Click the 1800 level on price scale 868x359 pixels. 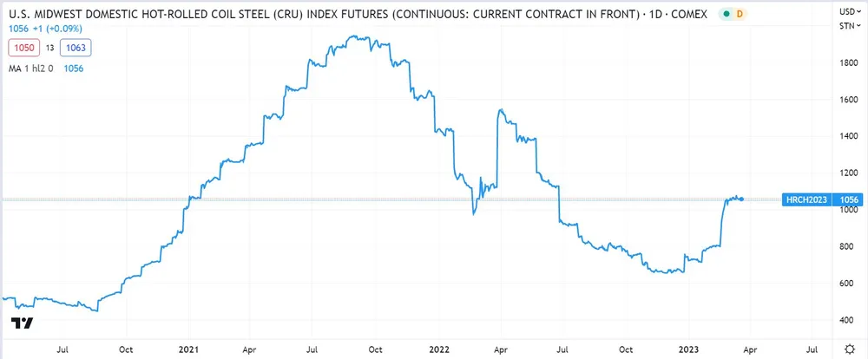[x=847, y=63]
